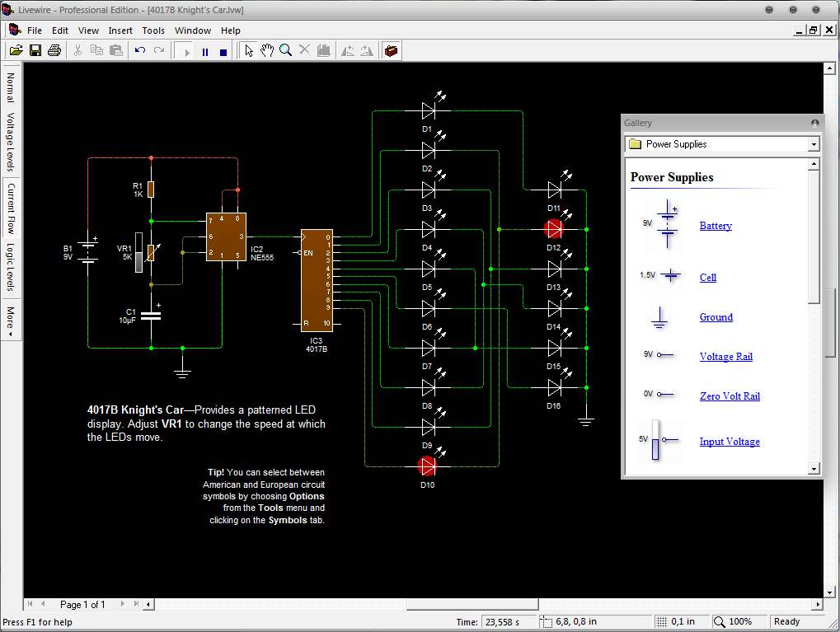Undo the last edit
Screen dimensions: 840x632
coord(138,49)
